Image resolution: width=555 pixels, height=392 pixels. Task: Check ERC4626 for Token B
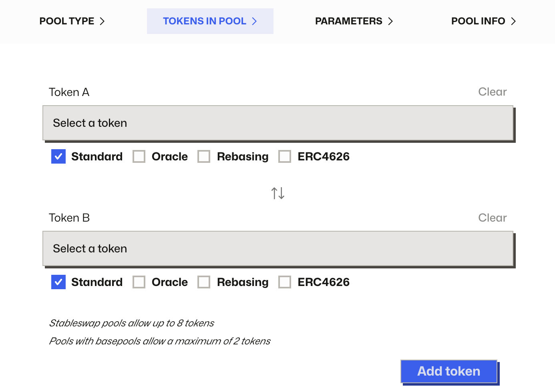click(285, 282)
